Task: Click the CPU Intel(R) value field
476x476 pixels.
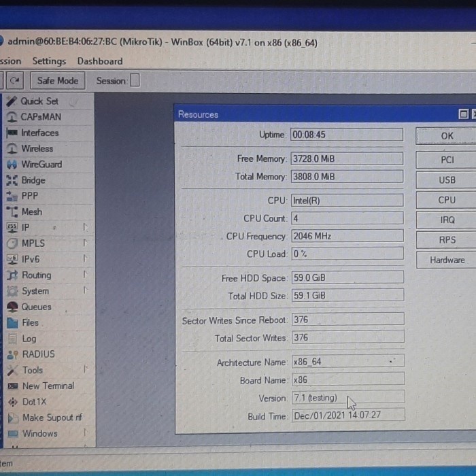Action: pyautogui.click(x=347, y=201)
